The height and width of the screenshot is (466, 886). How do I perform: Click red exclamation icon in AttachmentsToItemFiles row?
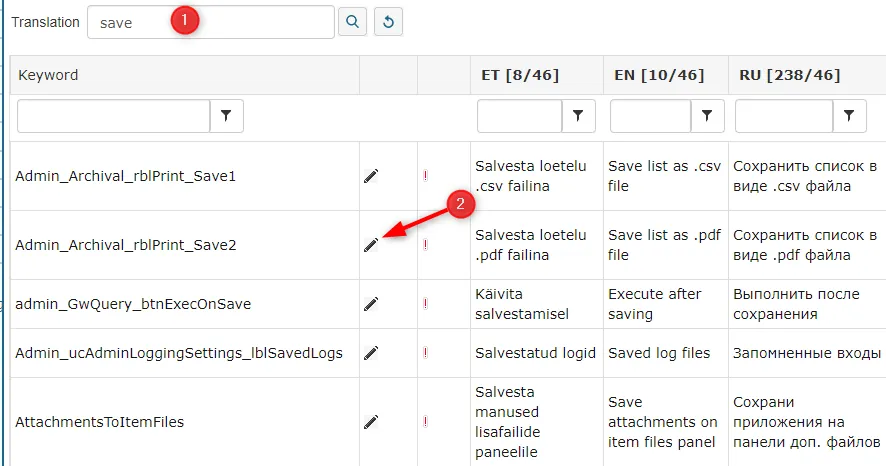click(425, 422)
